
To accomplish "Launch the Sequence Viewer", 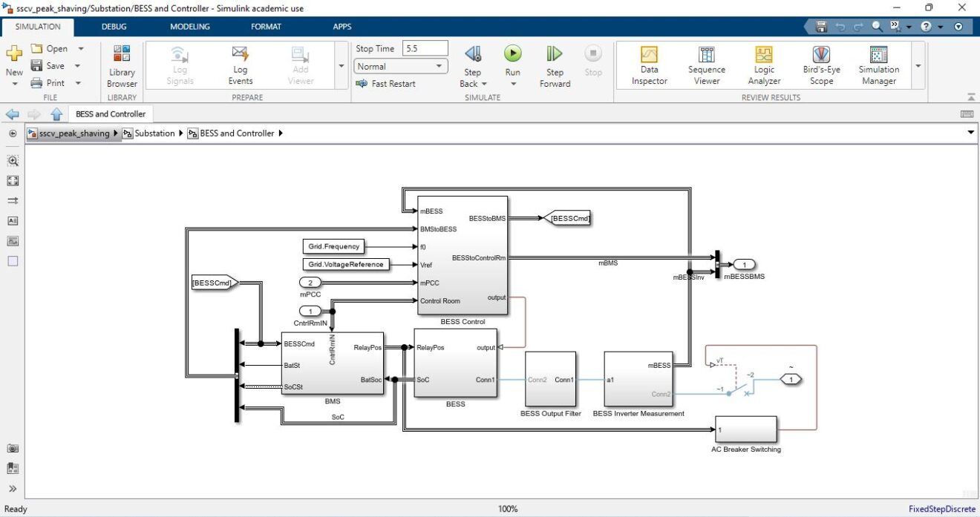I will pyautogui.click(x=706, y=65).
